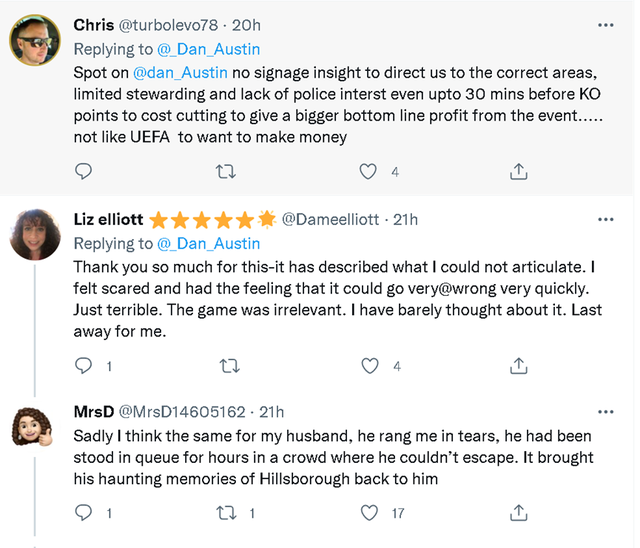Viewport: 640px width, 548px height.
Task: Retweet Liz elliott's tweet
Action: [228, 366]
